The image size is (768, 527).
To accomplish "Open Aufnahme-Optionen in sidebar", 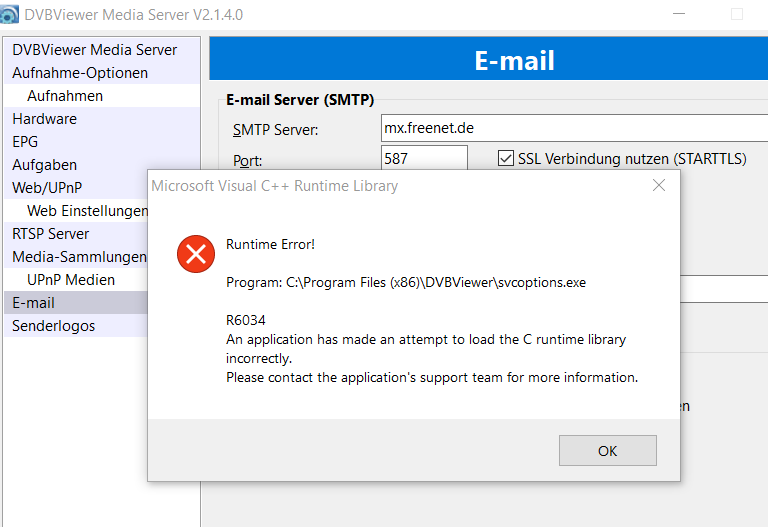I will pyautogui.click(x=102, y=72).
